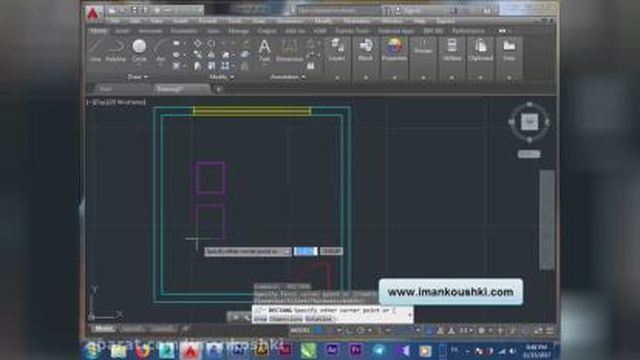Screen dimensions: 640x360
Task: Open Visual Studio from the taskbar
Action: coord(402,350)
